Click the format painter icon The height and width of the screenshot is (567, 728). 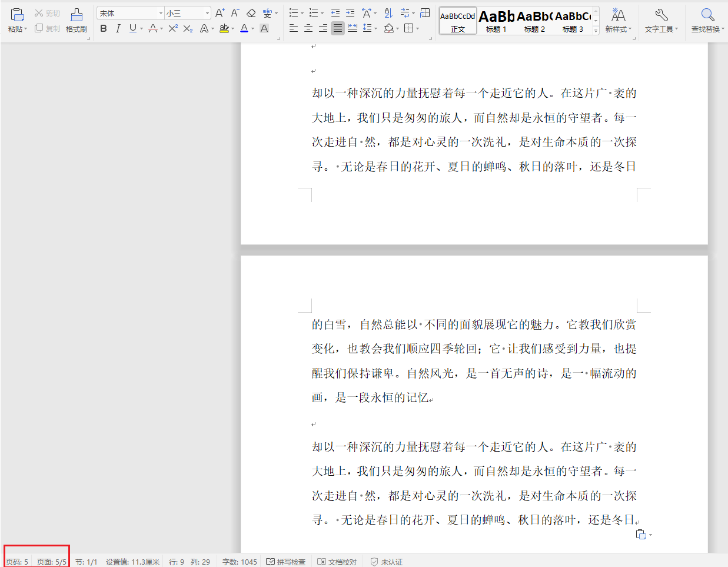[x=77, y=18]
